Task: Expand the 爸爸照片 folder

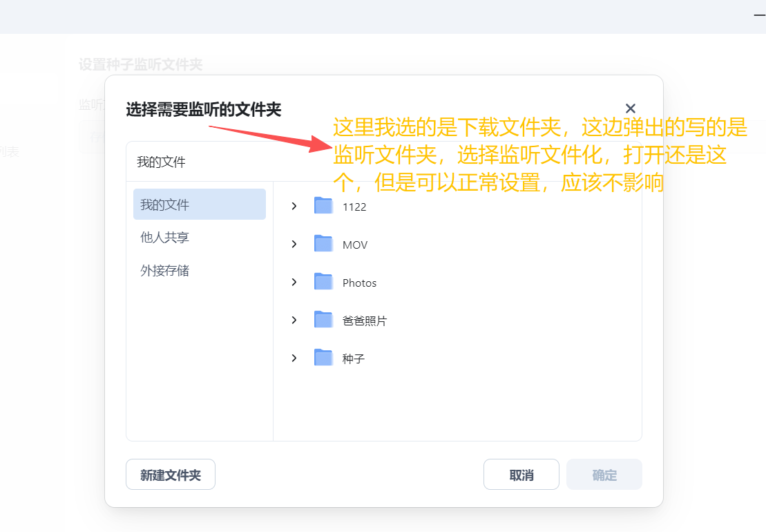Action: pyautogui.click(x=294, y=320)
